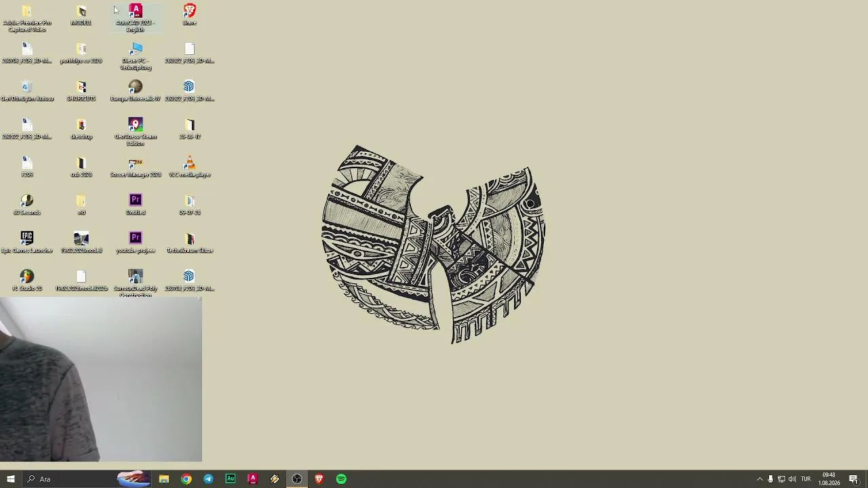868x488 pixels.
Task: Select the portfolyo cv 2026 folder
Action: point(81,54)
